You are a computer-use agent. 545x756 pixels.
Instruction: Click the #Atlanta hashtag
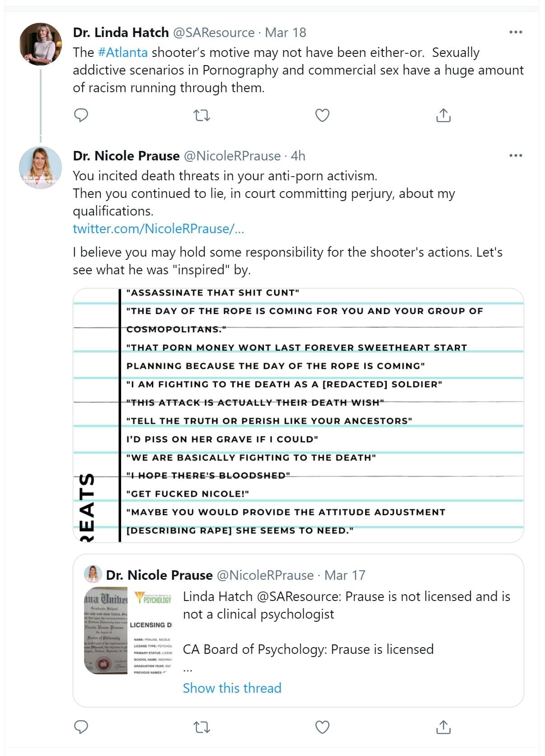click(123, 52)
